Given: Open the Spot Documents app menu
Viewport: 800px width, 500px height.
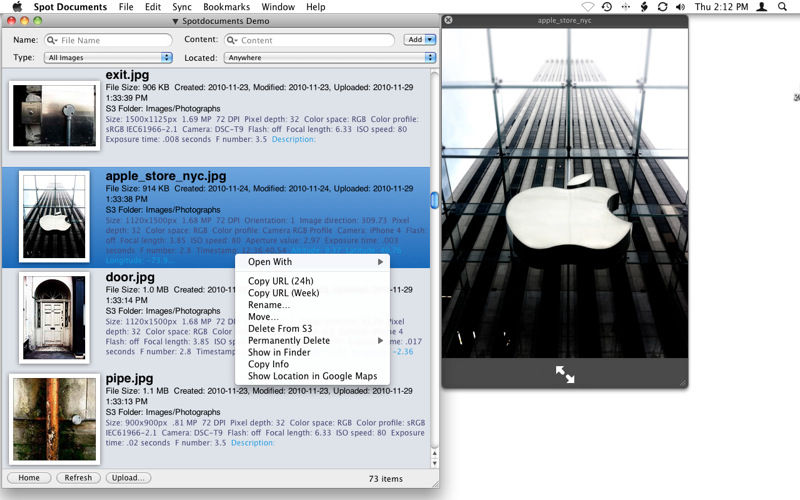Looking at the screenshot, I should click(x=70, y=7).
